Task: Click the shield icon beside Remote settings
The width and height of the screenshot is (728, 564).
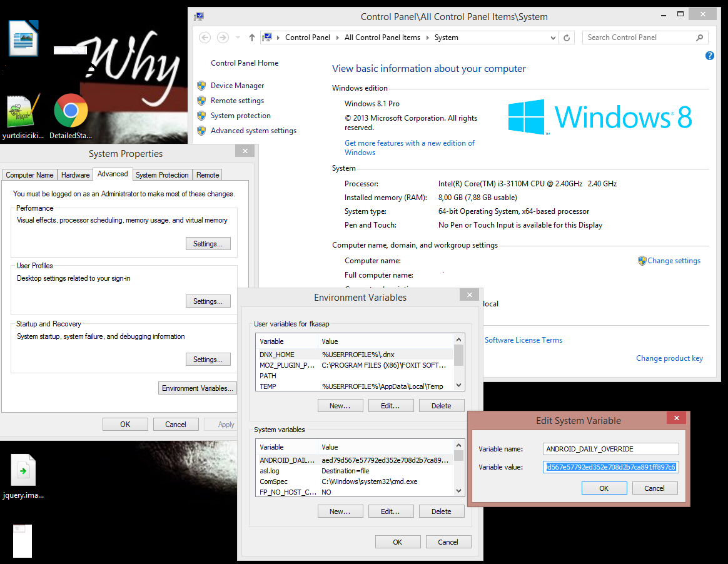Action: (x=201, y=101)
